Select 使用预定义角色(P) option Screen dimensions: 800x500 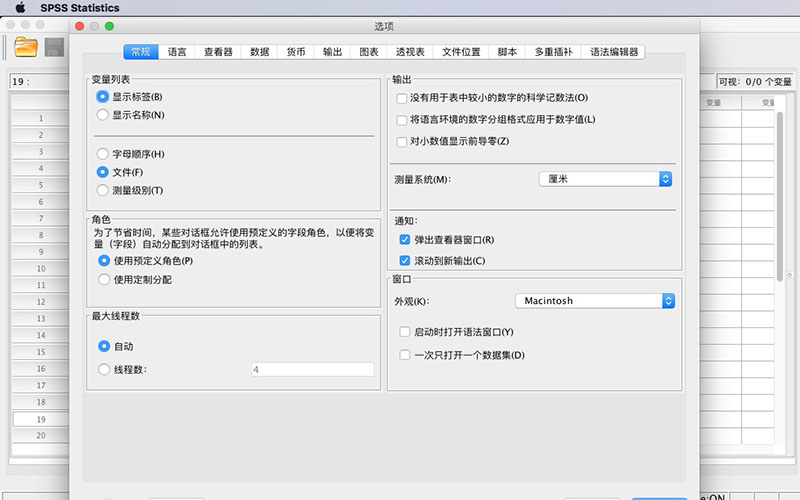coord(104,261)
